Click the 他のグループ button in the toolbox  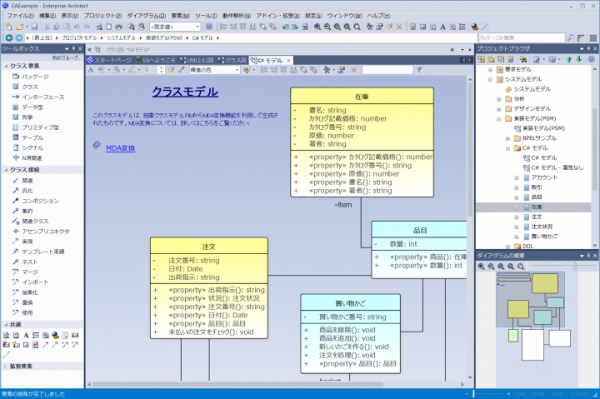pos(67,58)
